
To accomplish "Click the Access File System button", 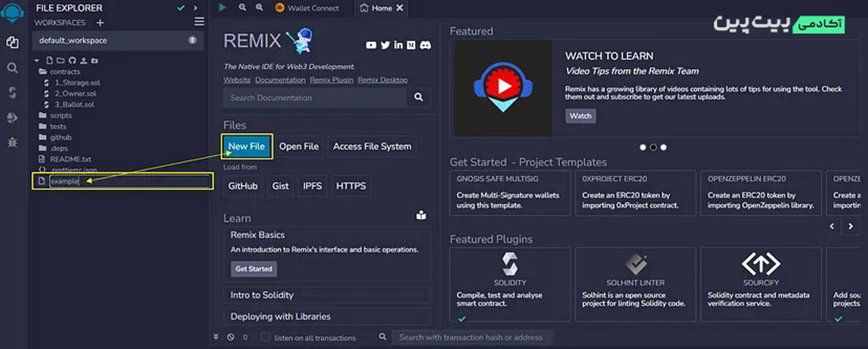I will (x=372, y=146).
